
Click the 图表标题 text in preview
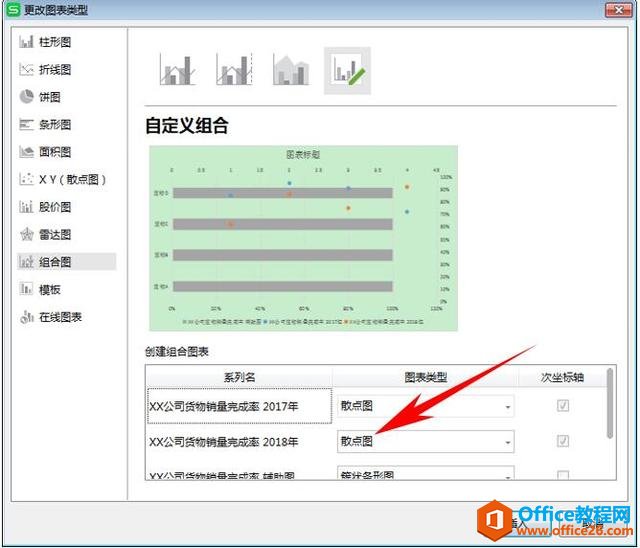[x=303, y=154]
